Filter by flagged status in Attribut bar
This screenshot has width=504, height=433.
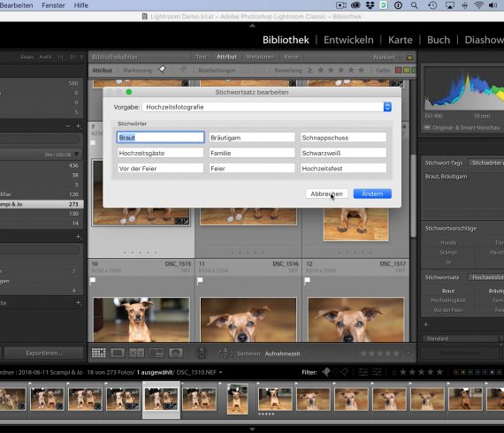162,70
